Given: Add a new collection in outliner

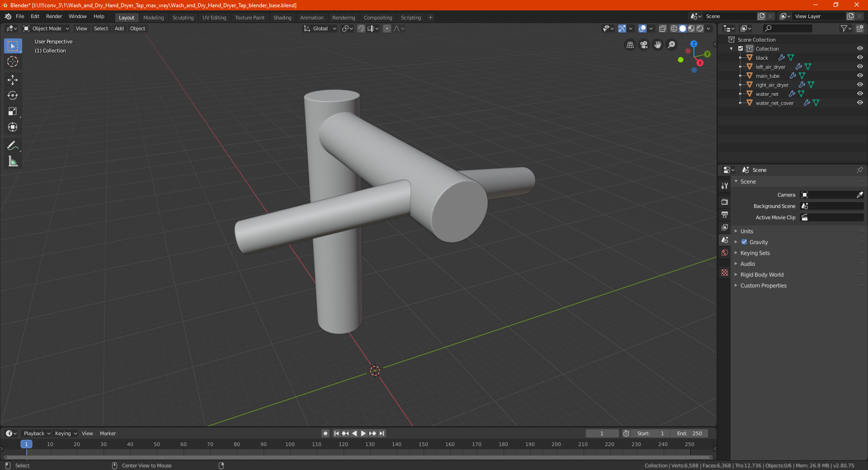Looking at the screenshot, I should coord(859,28).
